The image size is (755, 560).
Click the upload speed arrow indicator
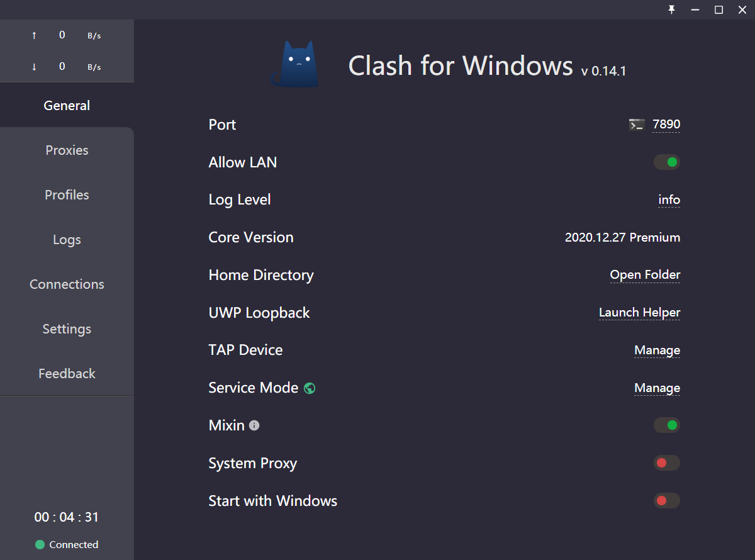(34, 36)
